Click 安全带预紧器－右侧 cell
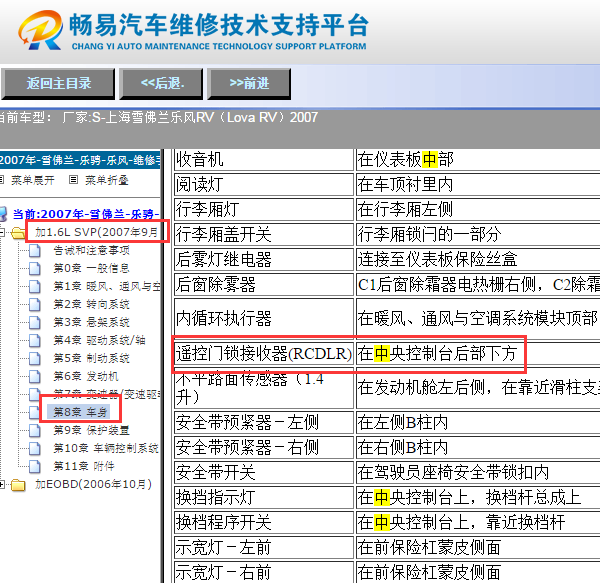This screenshot has height=583, width=600. tap(264, 448)
